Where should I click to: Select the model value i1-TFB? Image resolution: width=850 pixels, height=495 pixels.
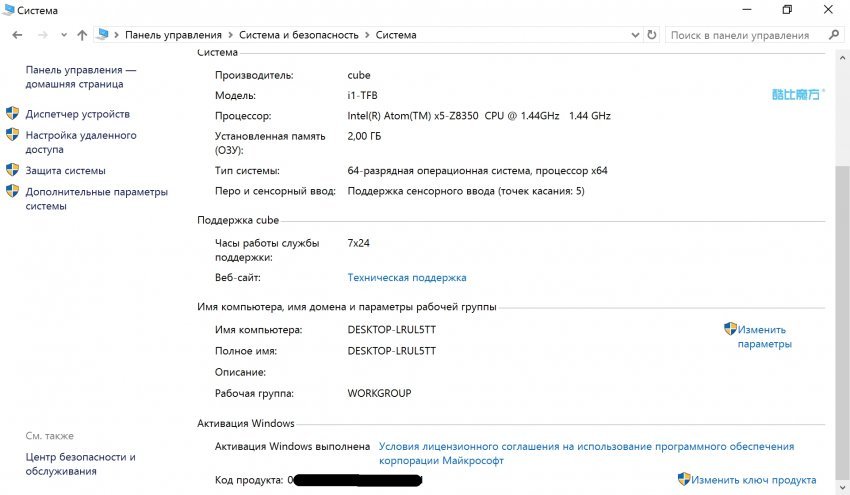[x=362, y=95]
